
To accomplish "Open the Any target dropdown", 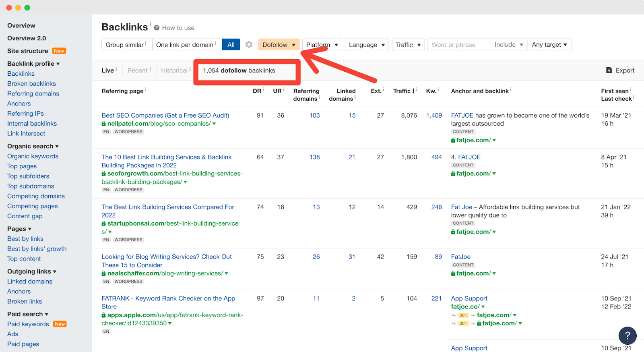I will [549, 45].
